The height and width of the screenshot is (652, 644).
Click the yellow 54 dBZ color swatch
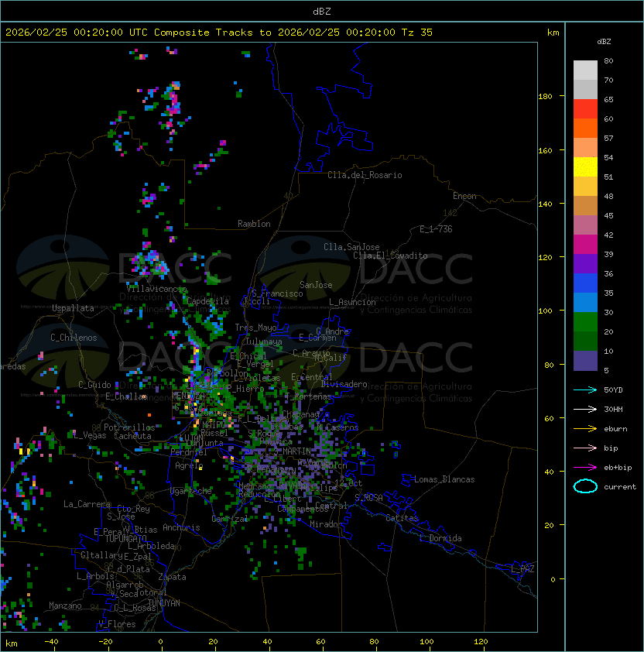tap(585, 166)
